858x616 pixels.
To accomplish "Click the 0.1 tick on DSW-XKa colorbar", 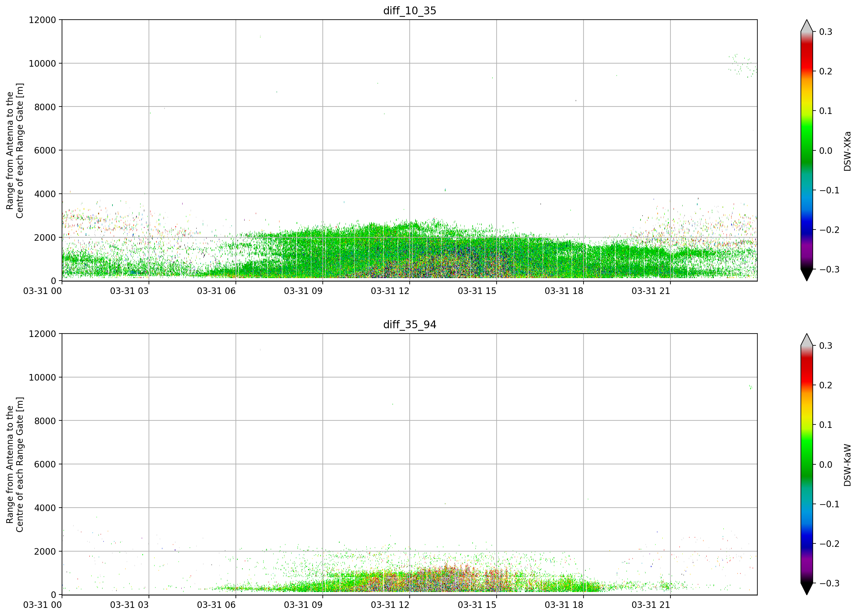I will [x=826, y=111].
